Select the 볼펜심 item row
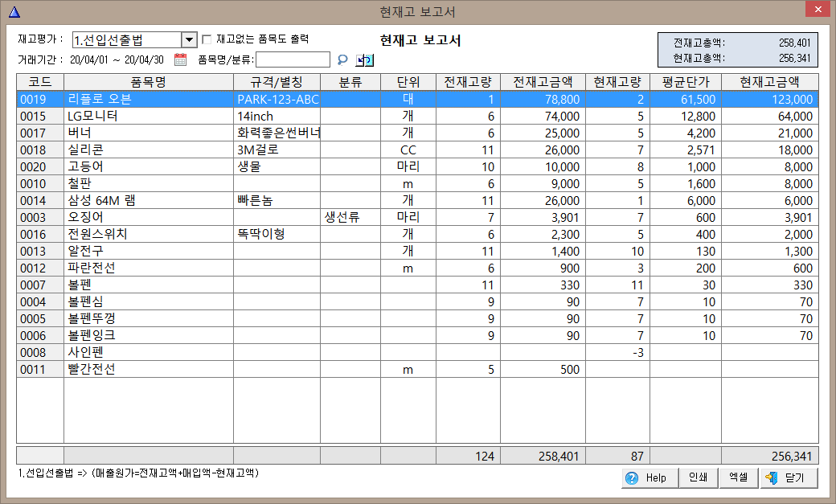Screen dimensions: 836x504 [x=417, y=302]
